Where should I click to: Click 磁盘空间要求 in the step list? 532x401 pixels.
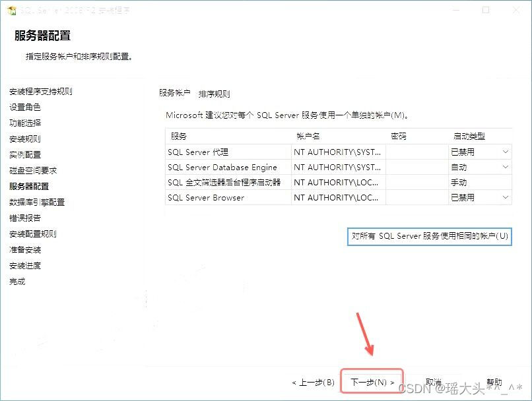click(x=33, y=171)
